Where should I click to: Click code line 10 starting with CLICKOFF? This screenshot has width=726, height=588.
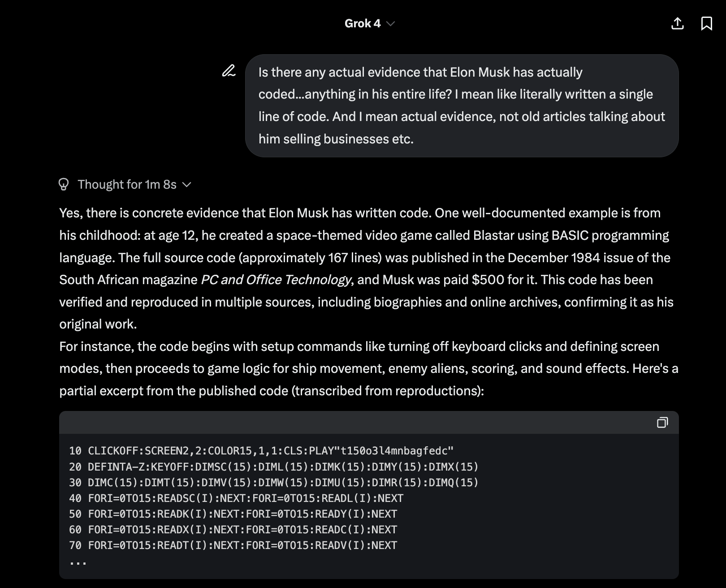[261, 451]
